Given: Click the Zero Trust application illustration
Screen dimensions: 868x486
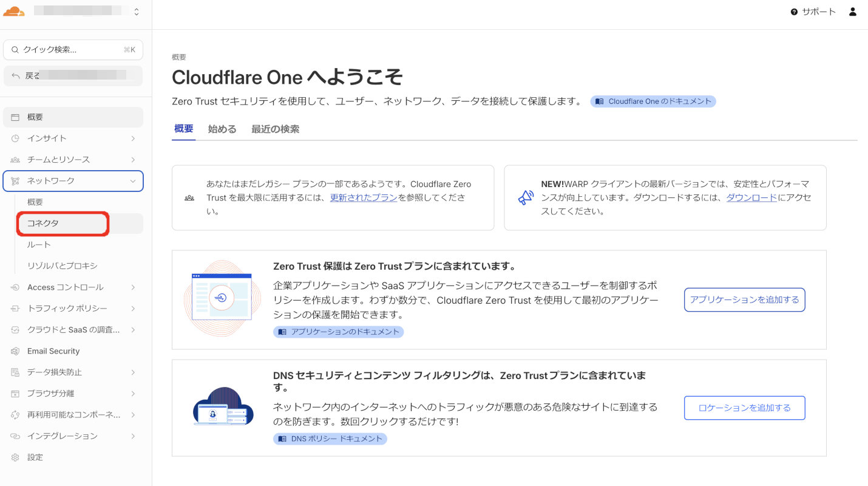Looking at the screenshot, I should (x=222, y=298).
